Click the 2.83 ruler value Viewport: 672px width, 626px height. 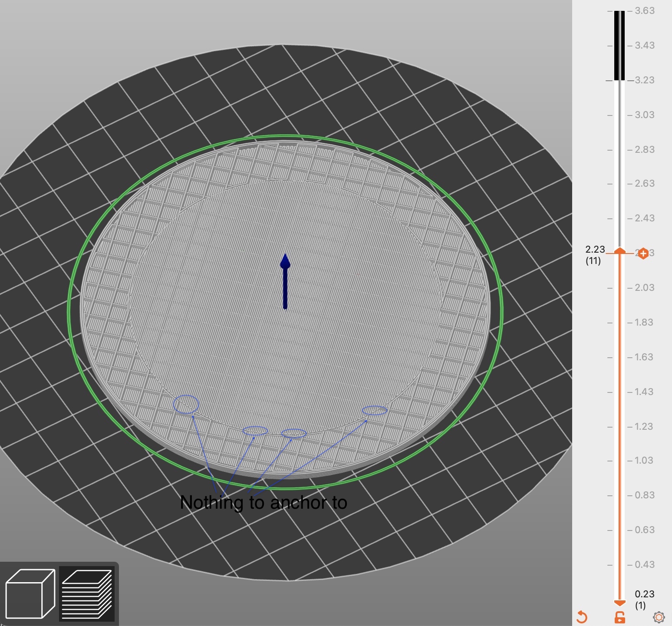645,150
